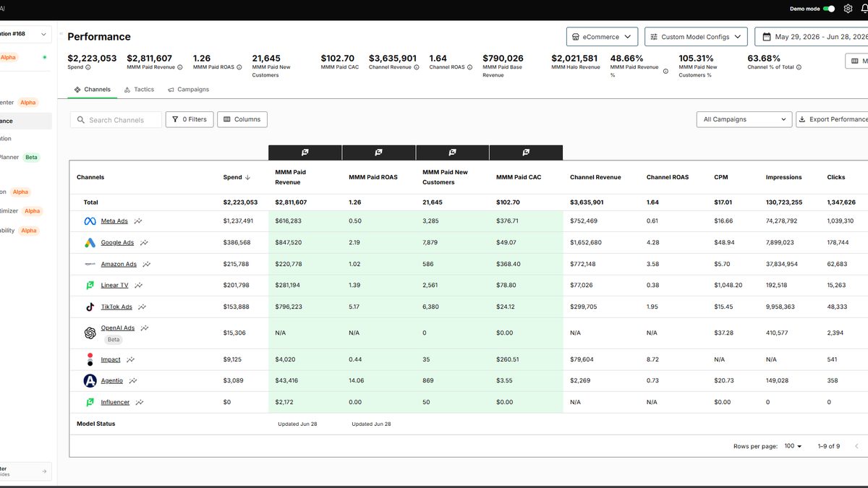Toggle the Demo mode switch
The height and width of the screenshot is (488, 868).
click(x=829, y=9)
